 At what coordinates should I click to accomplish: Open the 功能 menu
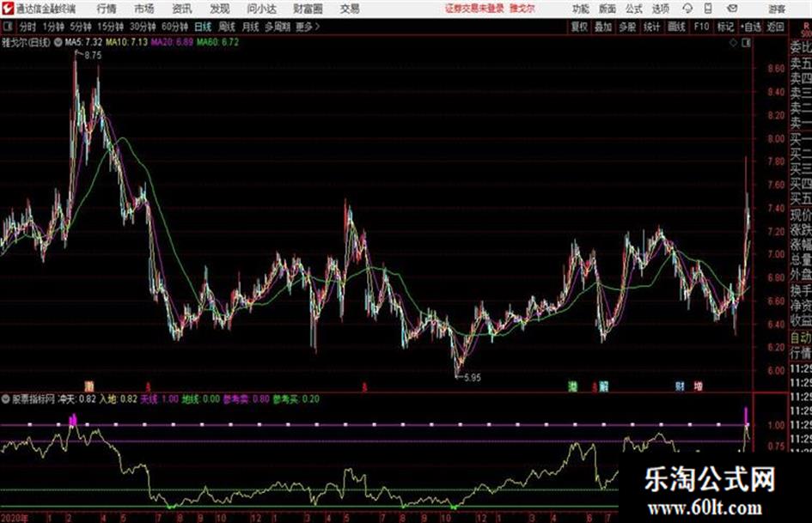click(581, 9)
